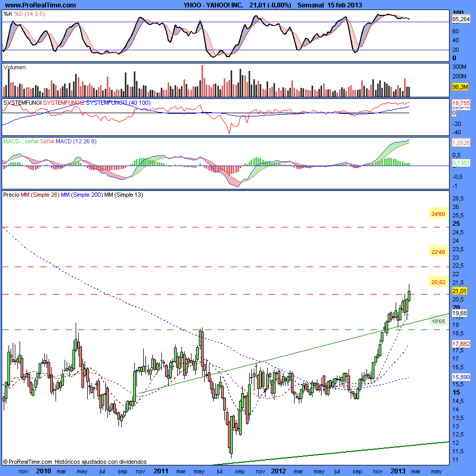The height and width of the screenshot is (476, 476).
Task: Select the Semanal timeframe label
Action: 310,5
